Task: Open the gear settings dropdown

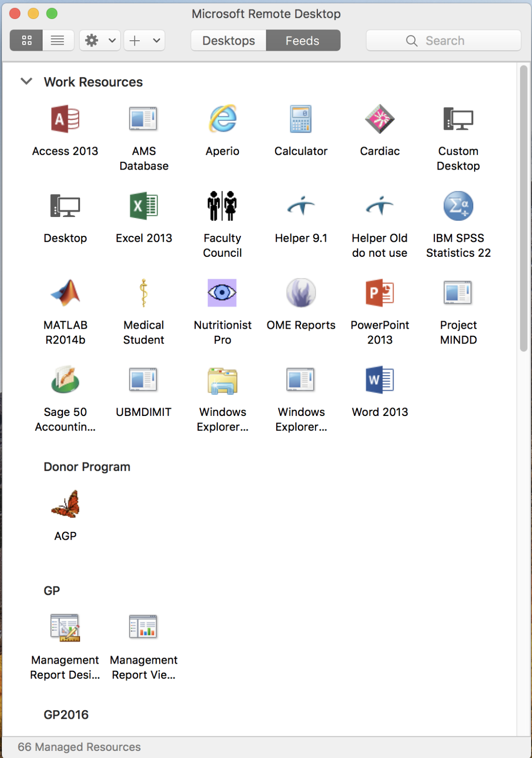Action: click(100, 40)
